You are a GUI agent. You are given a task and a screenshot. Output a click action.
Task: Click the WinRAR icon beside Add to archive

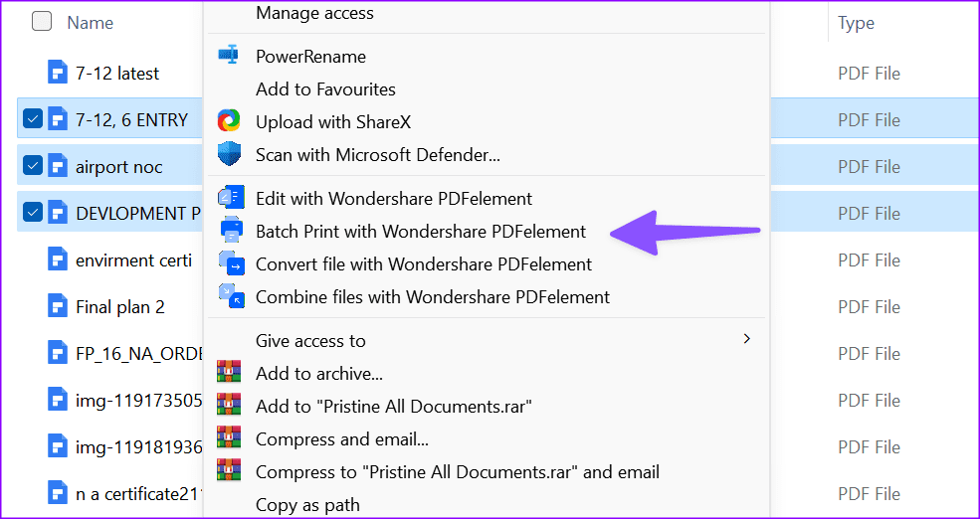click(x=229, y=374)
